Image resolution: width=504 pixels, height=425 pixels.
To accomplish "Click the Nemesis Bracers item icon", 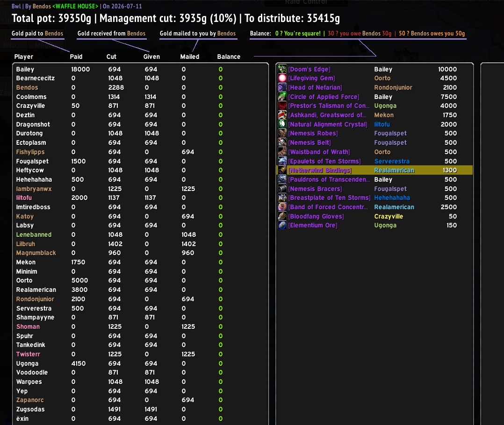I will 282,189.
